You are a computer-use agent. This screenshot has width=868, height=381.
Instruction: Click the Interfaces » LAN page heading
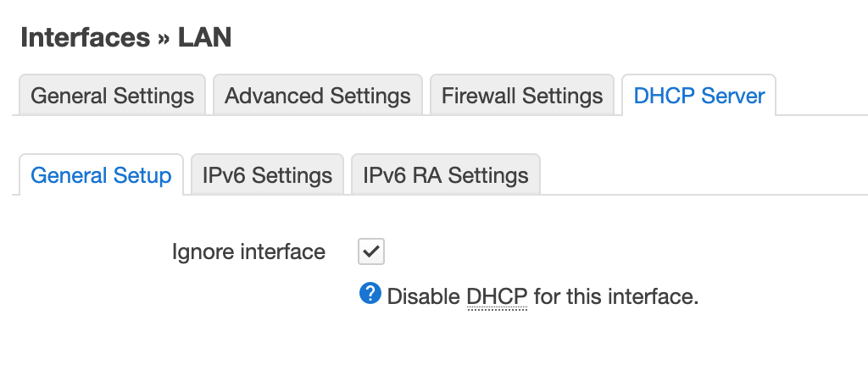[x=126, y=37]
